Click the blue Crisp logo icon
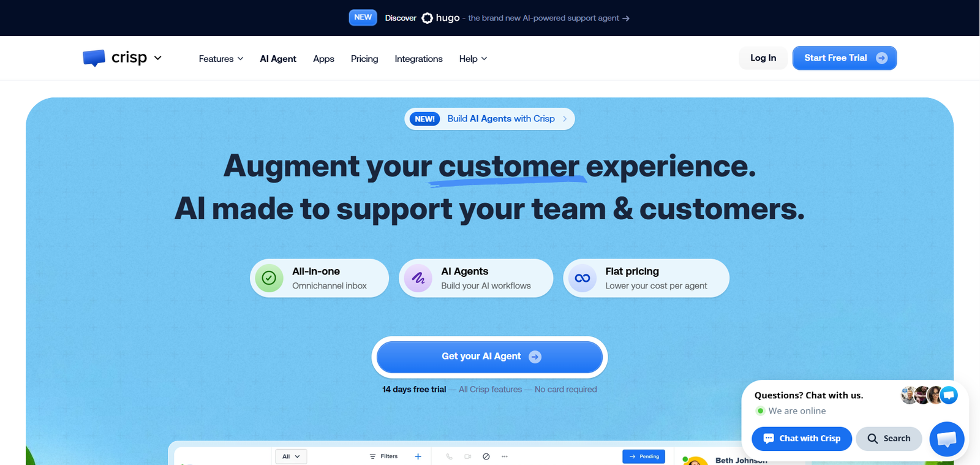This screenshot has height=465, width=980. [x=94, y=58]
